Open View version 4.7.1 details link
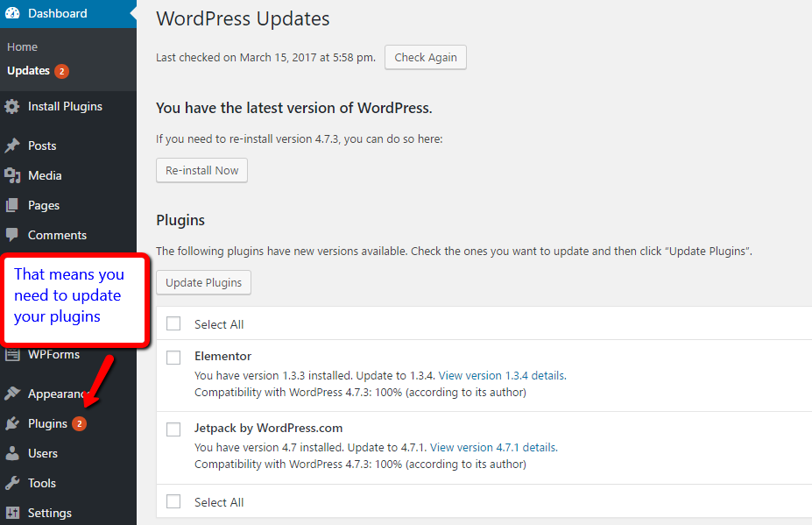The width and height of the screenshot is (812, 525). (x=494, y=448)
